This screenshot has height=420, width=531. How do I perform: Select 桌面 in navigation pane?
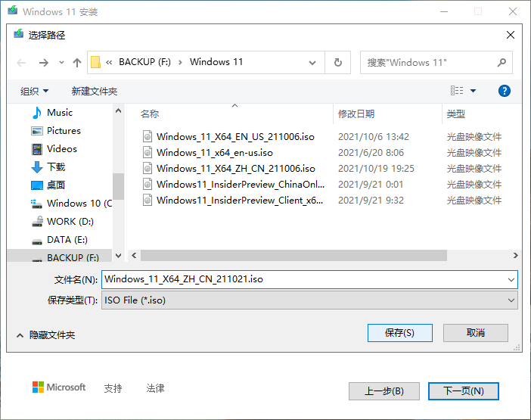pos(56,185)
